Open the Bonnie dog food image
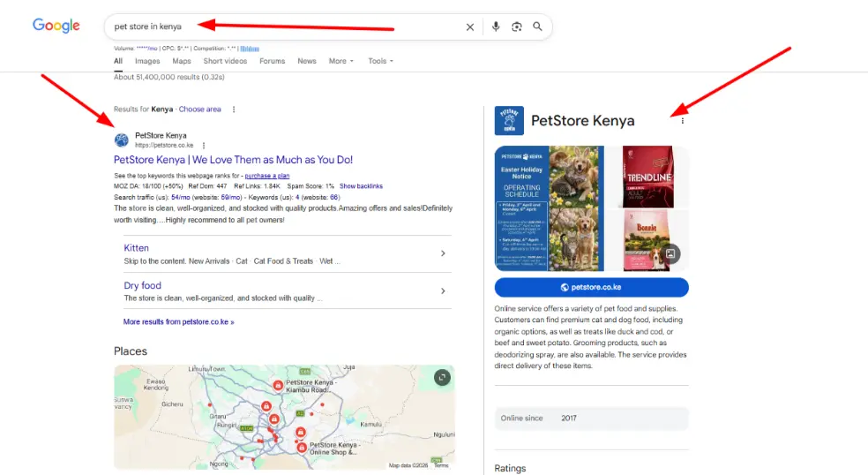868x475 pixels. (647, 240)
